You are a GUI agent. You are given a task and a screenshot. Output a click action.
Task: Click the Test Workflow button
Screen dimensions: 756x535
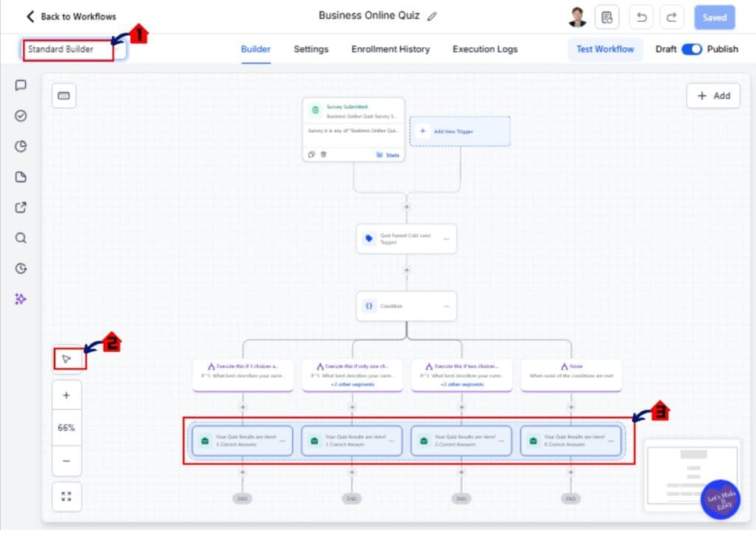605,49
